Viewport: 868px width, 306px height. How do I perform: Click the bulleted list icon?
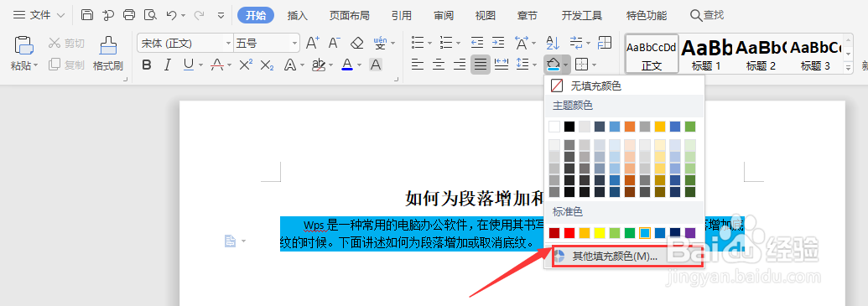pos(418,43)
